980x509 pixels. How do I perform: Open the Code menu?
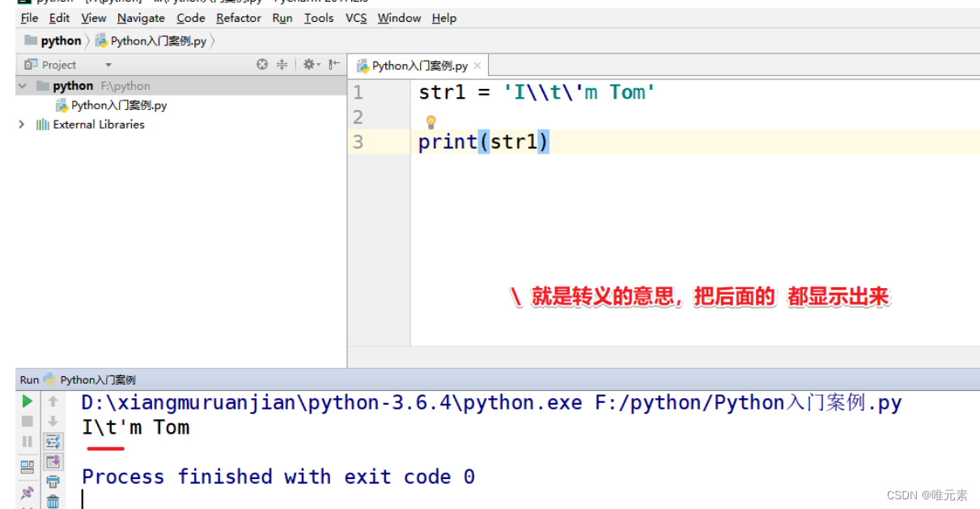[x=191, y=18]
